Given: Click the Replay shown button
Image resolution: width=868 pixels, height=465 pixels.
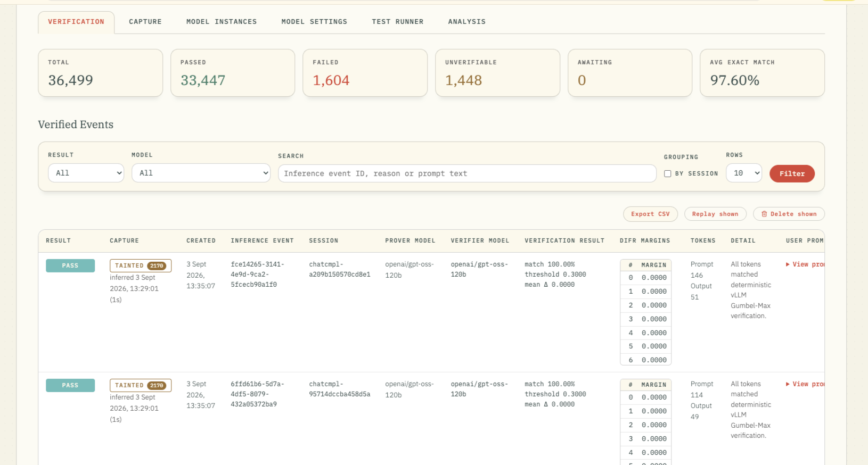Looking at the screenshot, I should pyautogui.click(x=715, y=214).
